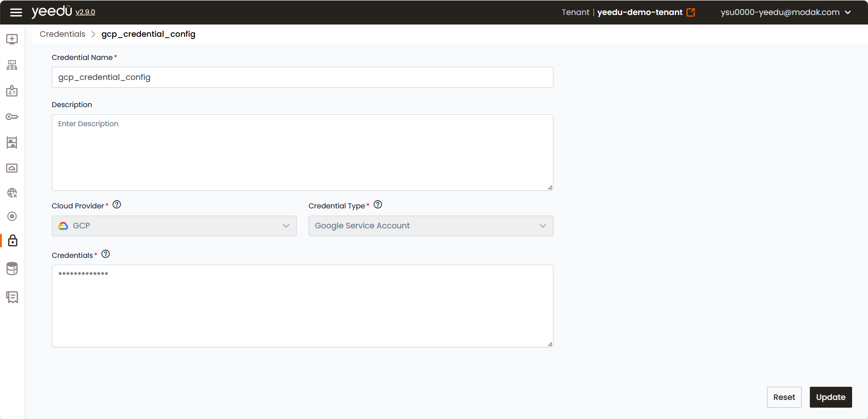Open the notes list sidebar icon
This screenshot has width=868, height=419.
click(x=12, y=297)
